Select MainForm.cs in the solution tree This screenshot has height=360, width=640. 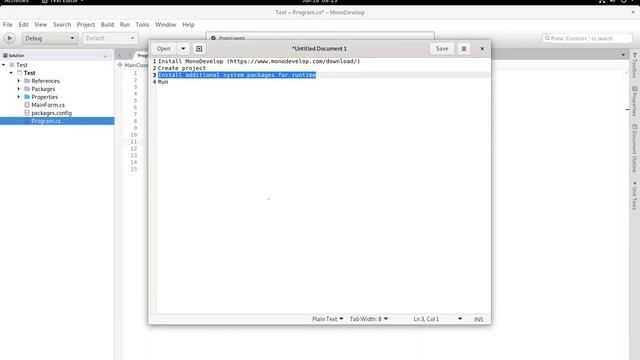click(48, 105)
